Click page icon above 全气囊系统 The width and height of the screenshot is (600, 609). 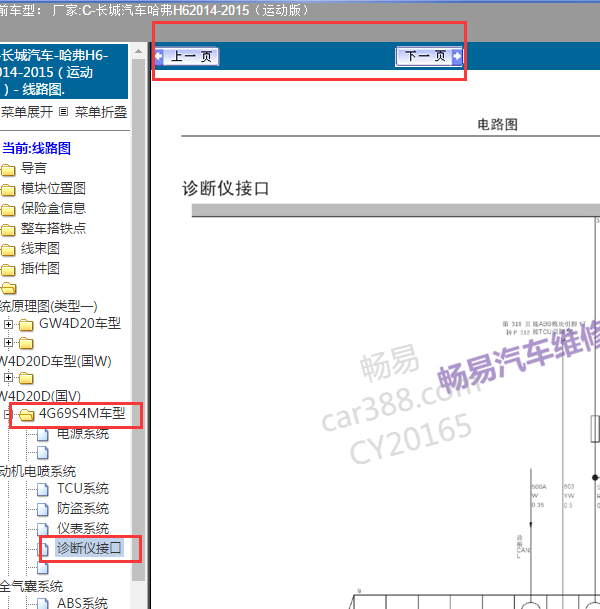click(x=43, y=568)
